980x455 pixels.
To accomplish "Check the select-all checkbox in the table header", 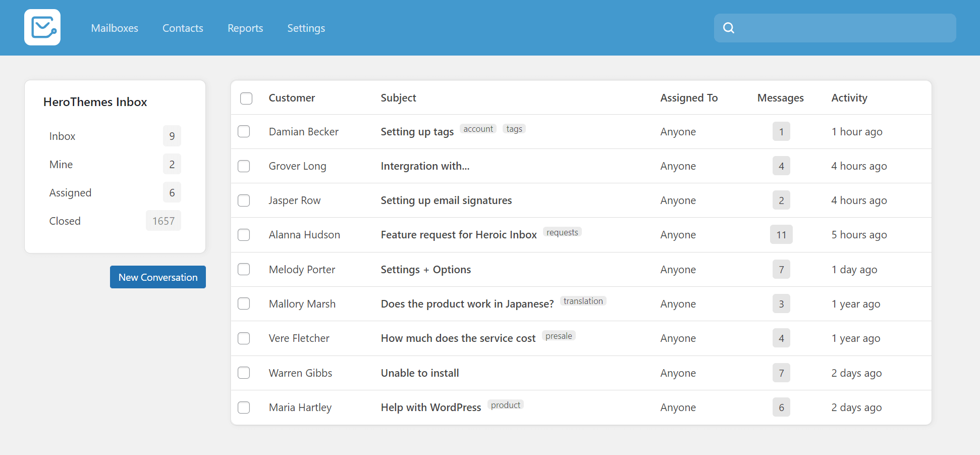I will click(246, 98).
